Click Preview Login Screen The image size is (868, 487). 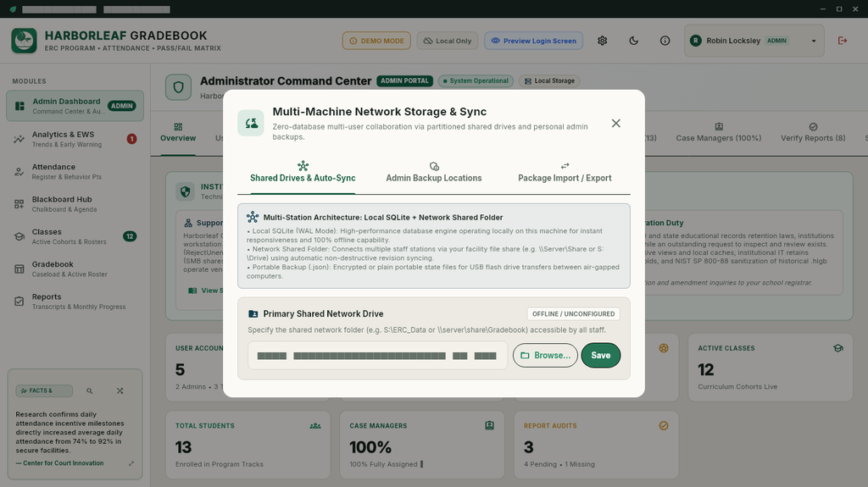[534, 41]
